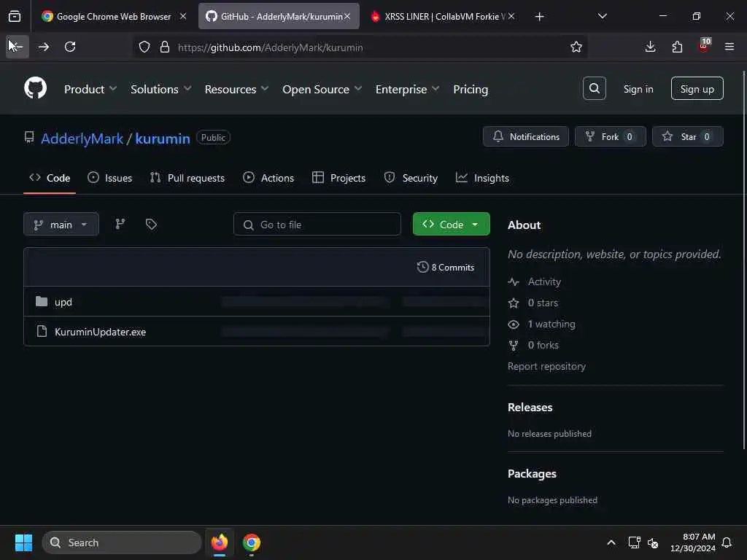View tags using the tag icon
The image size is (747, 560).
pos(151,224)
